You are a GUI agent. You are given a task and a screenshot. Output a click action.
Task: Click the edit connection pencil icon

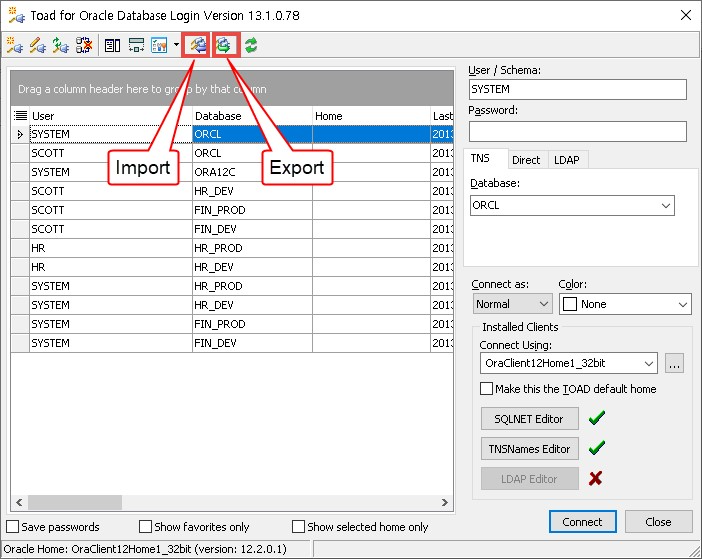38,45
